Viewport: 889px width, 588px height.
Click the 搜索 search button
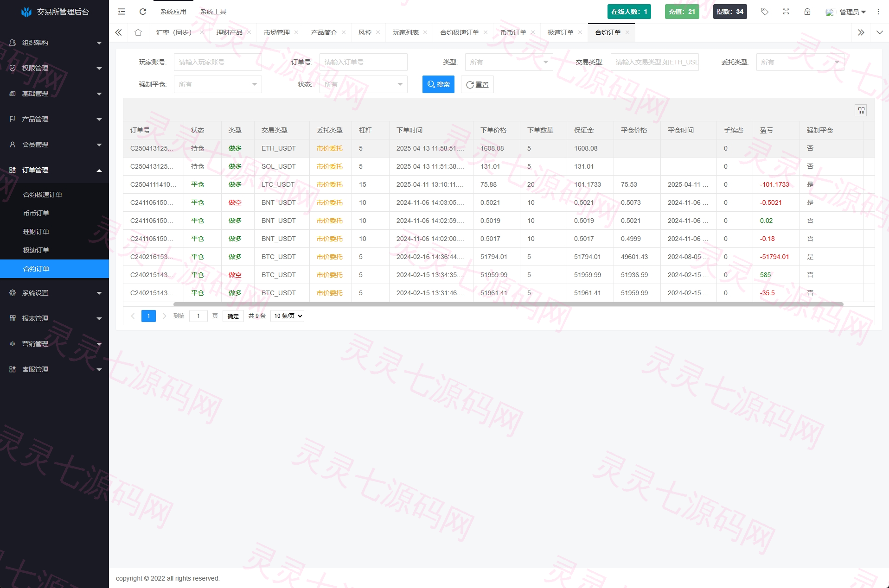tap(439, 84)
